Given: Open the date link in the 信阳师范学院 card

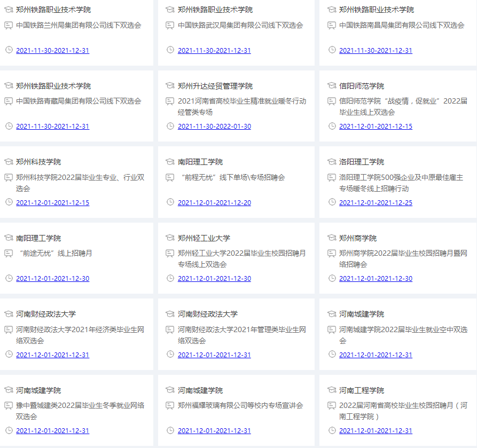Looking at the screenshot, I should [x=376, y=127].
